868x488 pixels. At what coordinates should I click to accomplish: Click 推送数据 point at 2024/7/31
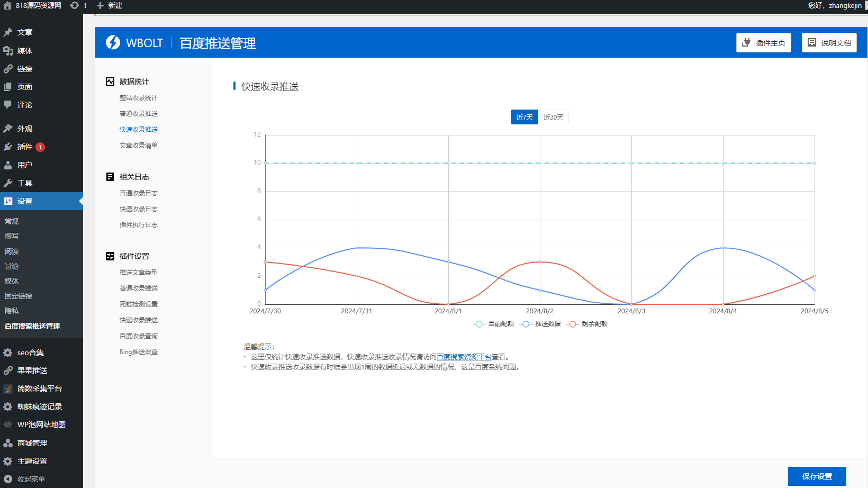point(357,248)
